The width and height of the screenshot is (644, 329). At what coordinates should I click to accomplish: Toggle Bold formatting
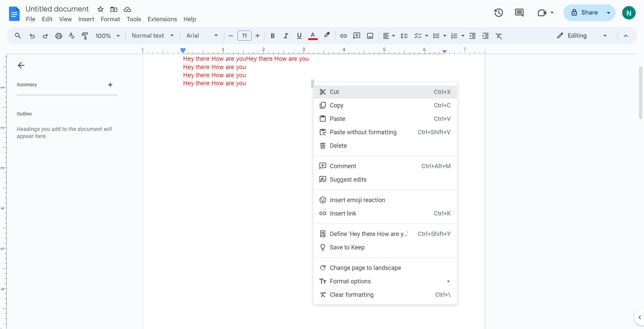click(x=273, y=36)
